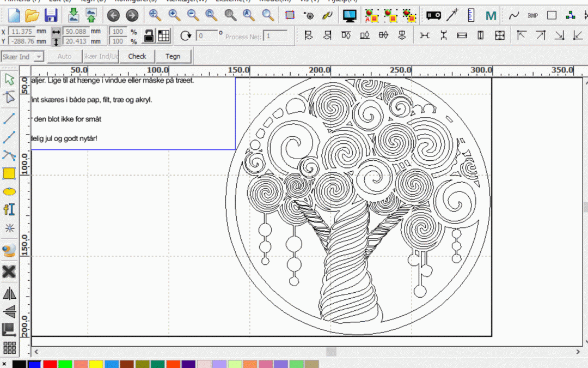Click the green and blue node network icon

tap(571, 15)
